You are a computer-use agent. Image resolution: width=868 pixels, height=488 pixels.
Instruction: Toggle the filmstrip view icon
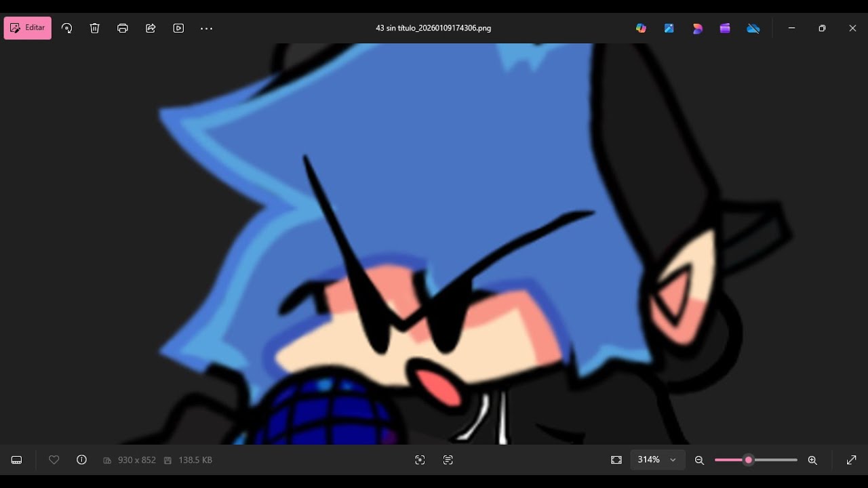(x=17, y=460)
